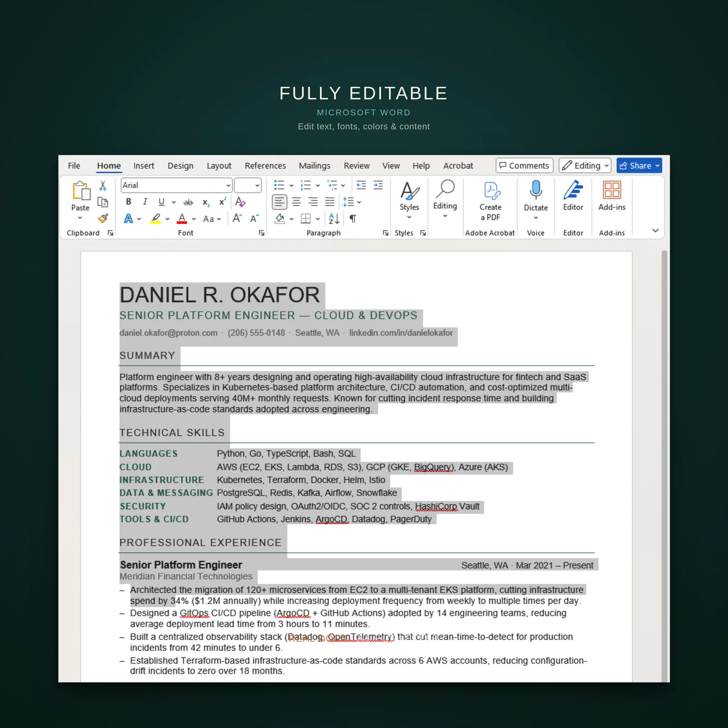
Task: Increase paragraph indent
Action: point(378,185)
